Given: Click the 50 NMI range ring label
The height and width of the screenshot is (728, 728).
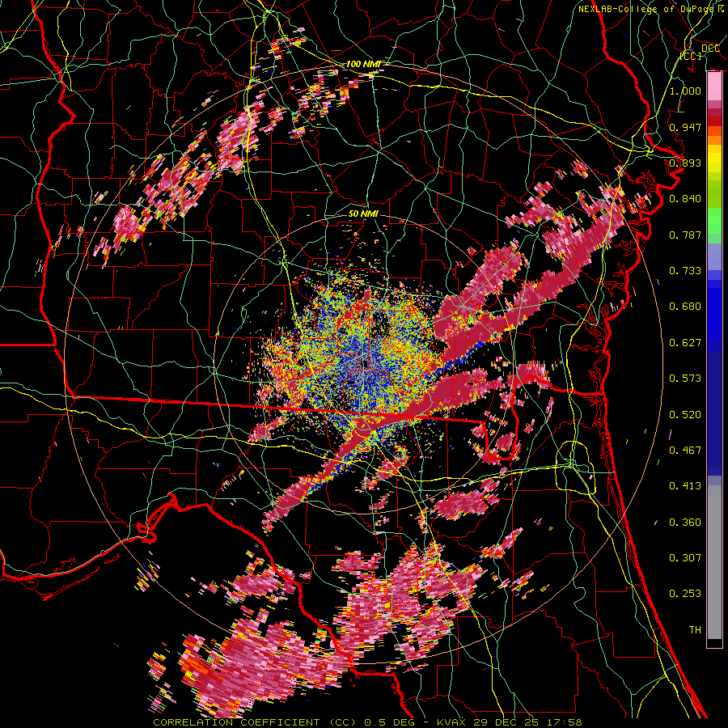Looking at the screenshot, I should coord(363,214).
